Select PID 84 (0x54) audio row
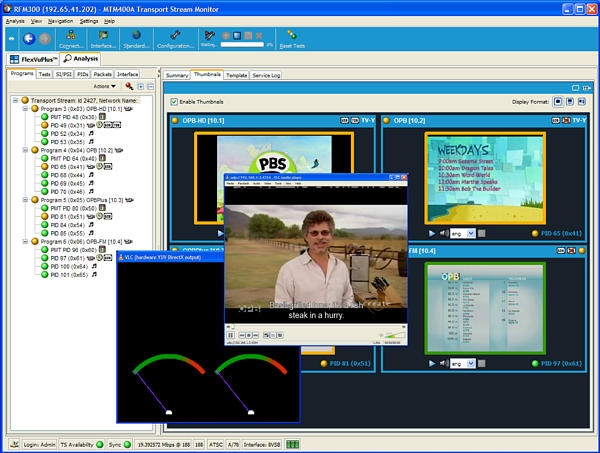600x453 pixels. pyautogui.click(x=67, y=225)
